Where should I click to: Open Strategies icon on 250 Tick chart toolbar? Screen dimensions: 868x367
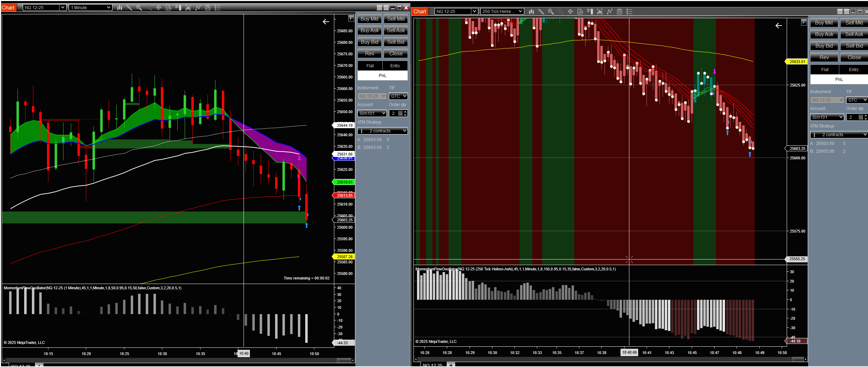click(620, 12)
